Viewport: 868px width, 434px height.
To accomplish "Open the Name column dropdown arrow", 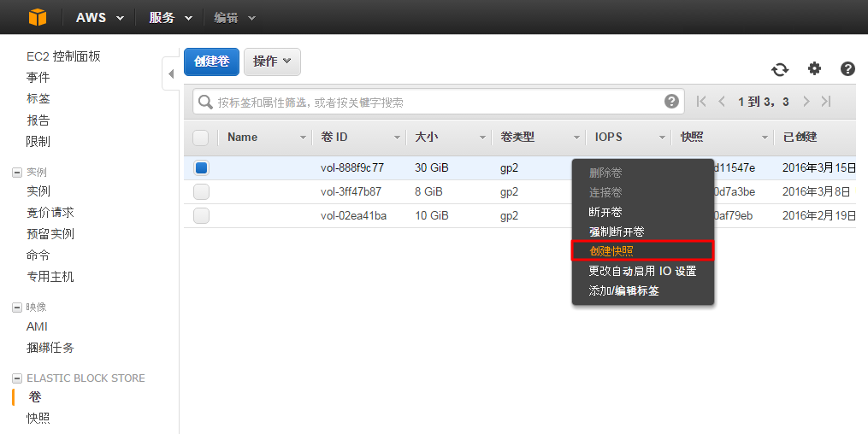I will [x=303, y=138].
